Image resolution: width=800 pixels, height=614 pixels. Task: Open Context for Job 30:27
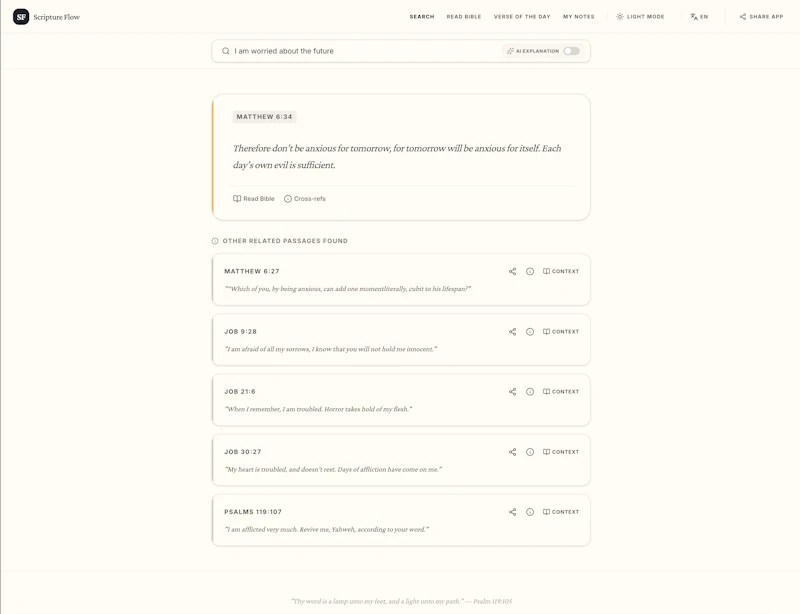click(561, 452)
